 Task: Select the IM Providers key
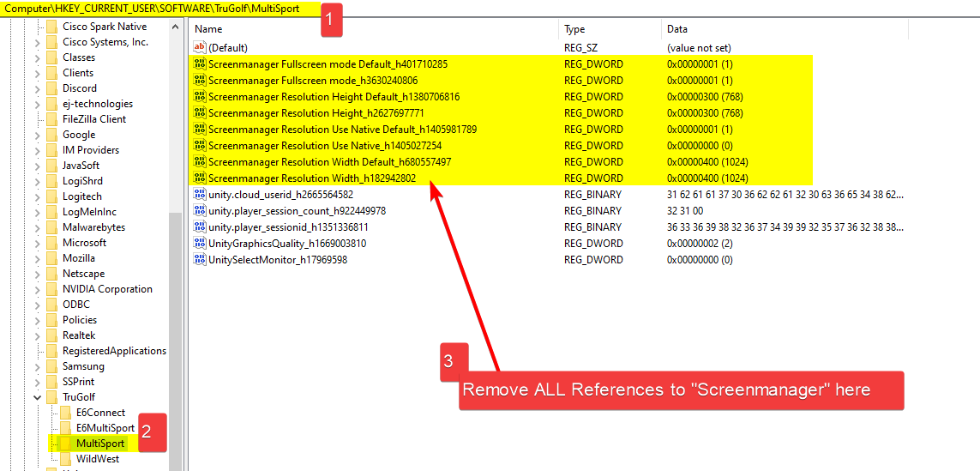(91, 150)
